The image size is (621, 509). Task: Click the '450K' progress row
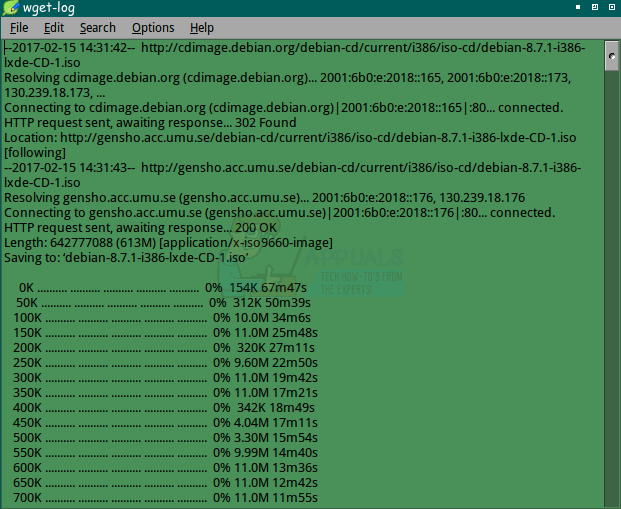tap(165, 423)
